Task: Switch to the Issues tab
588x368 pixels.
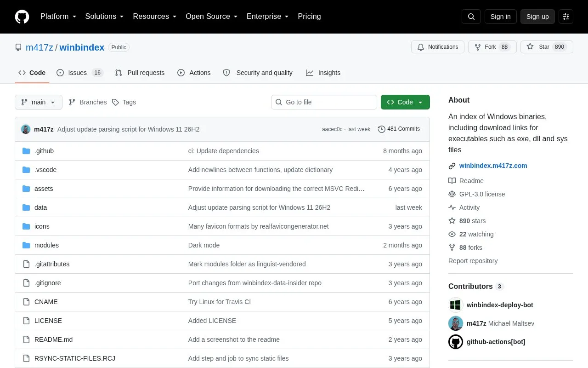Action: point(80,73)
